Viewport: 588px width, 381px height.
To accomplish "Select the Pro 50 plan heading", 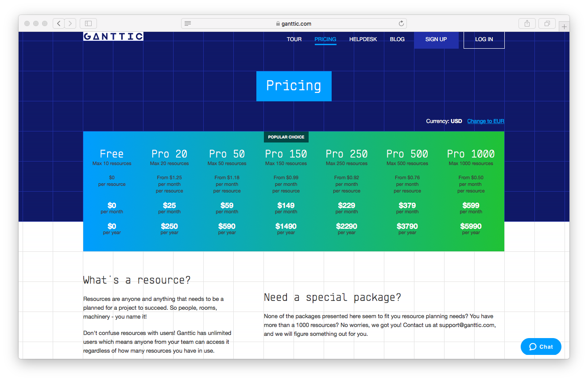I will 227,154.
